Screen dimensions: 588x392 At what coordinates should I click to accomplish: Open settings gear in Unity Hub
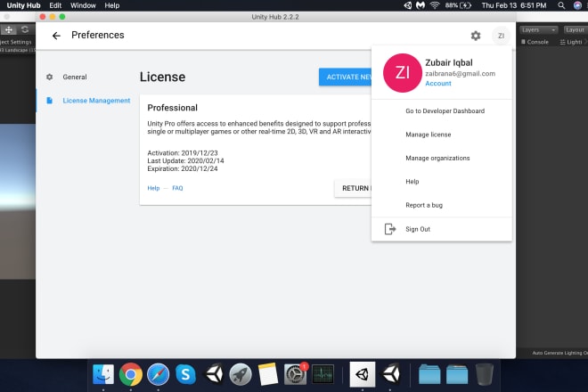(x=476, y=36)
